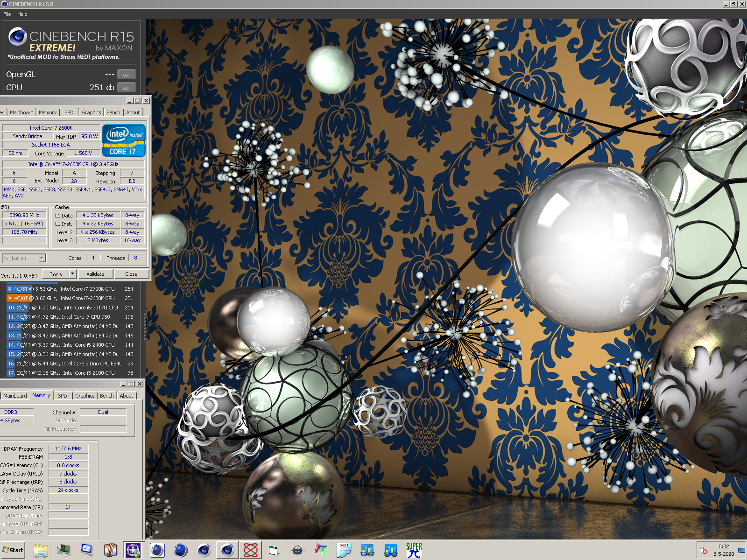Viewport: 747px width, 560px height.
Task: Click the Intel Core i7 logo badge
Action: pos(124,140)
